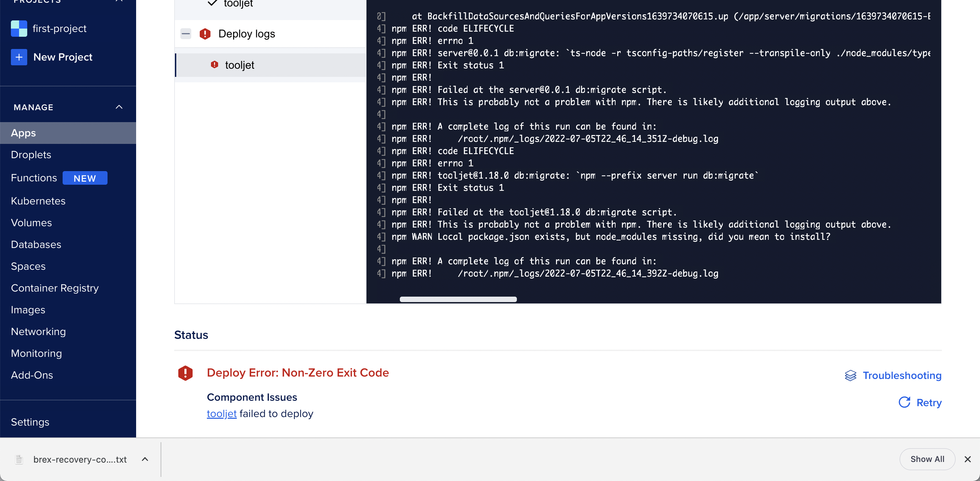Select Functions with the NEW badge
The image size is (980, 481).
pos(34,178)
